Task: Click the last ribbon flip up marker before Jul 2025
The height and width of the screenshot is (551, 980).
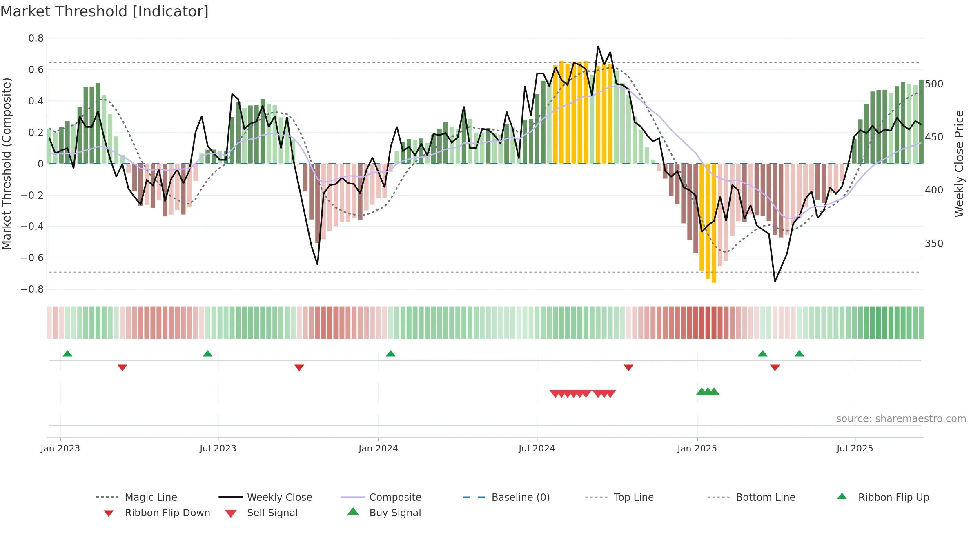Action: (800, 353)
